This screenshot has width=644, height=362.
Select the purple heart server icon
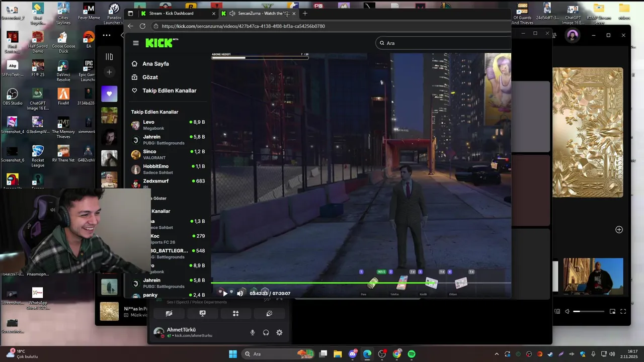click(x=109, y=94)
